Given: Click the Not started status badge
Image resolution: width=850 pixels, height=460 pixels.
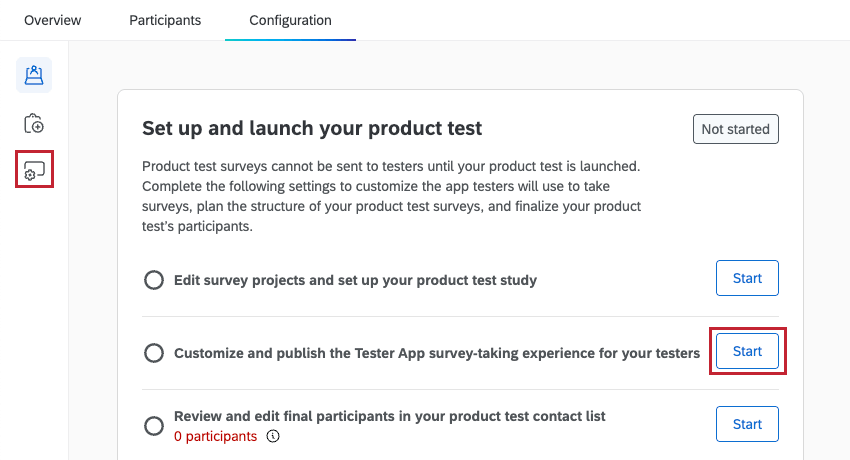Looking at the screenshot, I should point(735,129).
